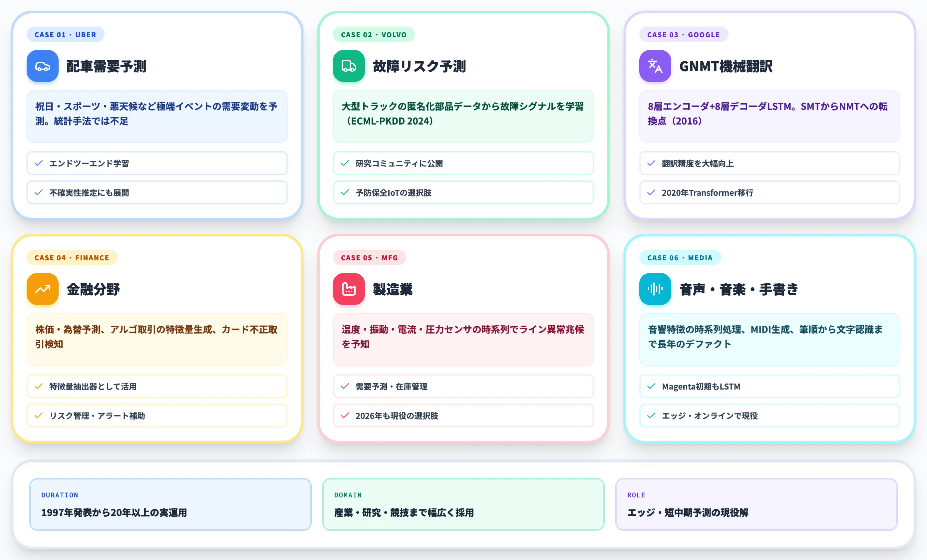The image size is (927, 560).
Task: Click the green truck icon beside 故障リスク予測
Action: [x=349, y=66]
